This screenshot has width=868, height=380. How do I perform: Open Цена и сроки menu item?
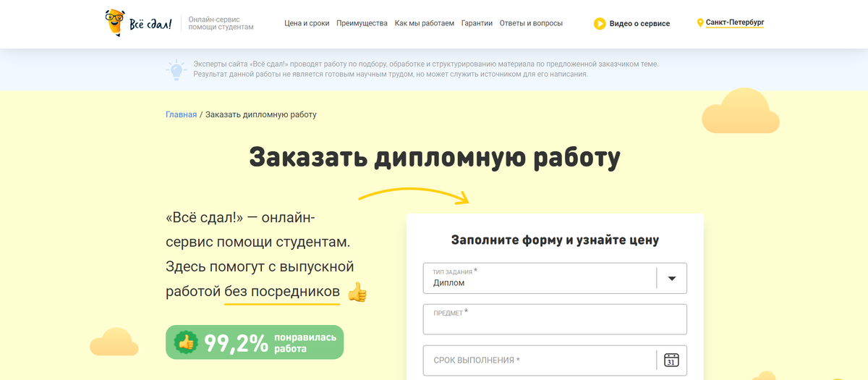coord(307,23)
